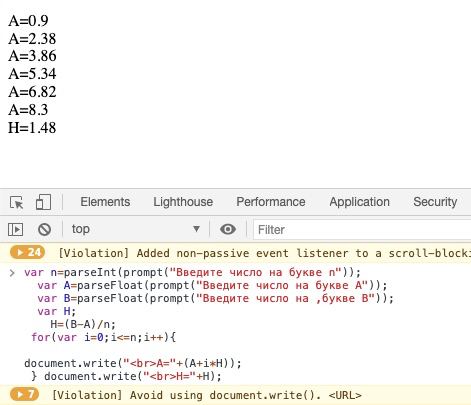Select the document.write A= code line

[x=133, y=363]
